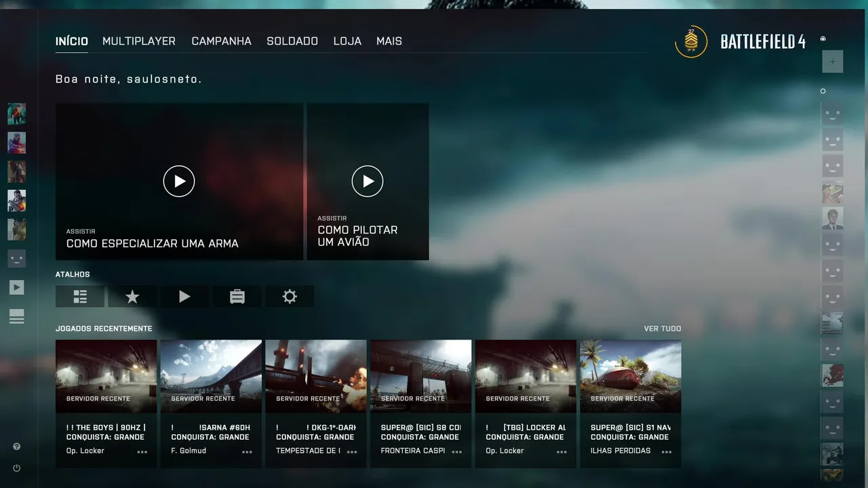
Task: Open the [TBG] LOCKER server card
Action: point(526,403)
